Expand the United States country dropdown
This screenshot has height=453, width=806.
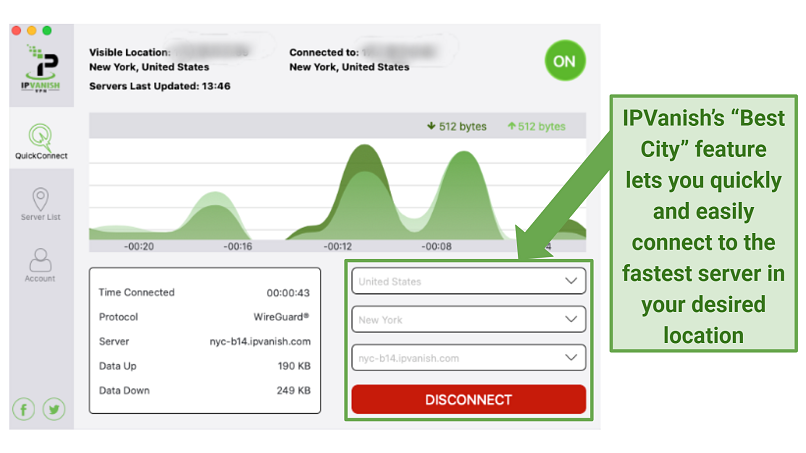[468, 282]
